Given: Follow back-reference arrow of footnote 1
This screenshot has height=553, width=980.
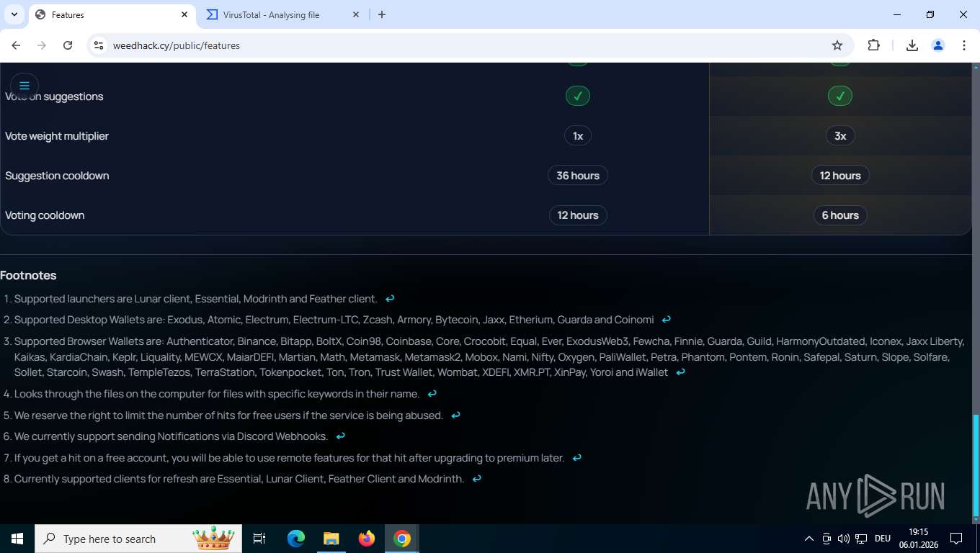Looking at the screenshot, I should coord(390,299).
